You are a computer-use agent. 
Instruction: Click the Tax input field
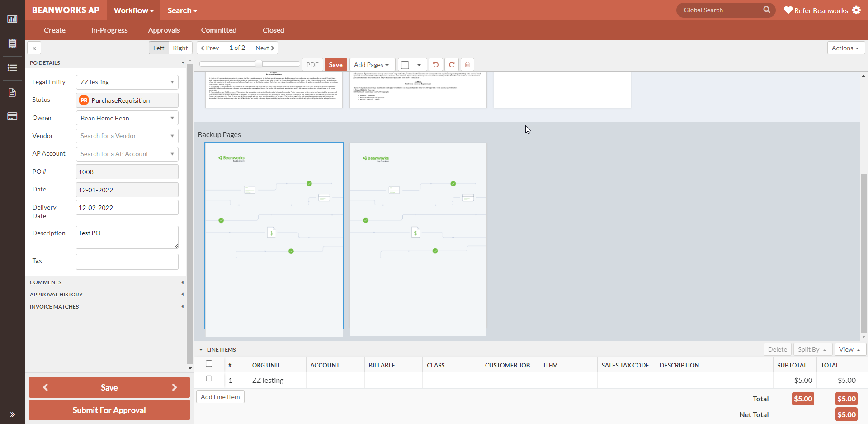[127, 262]
